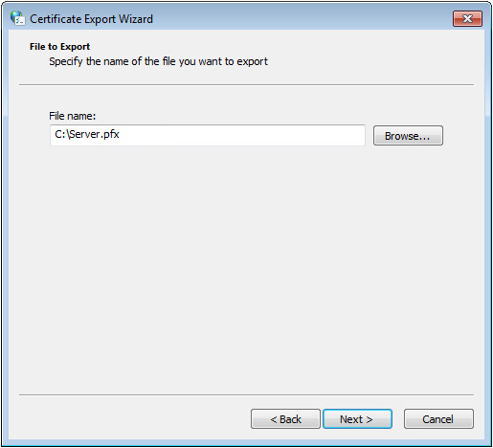493x448 pixels.
Task: Close the wizard with the red X
Action: point(467,19)
